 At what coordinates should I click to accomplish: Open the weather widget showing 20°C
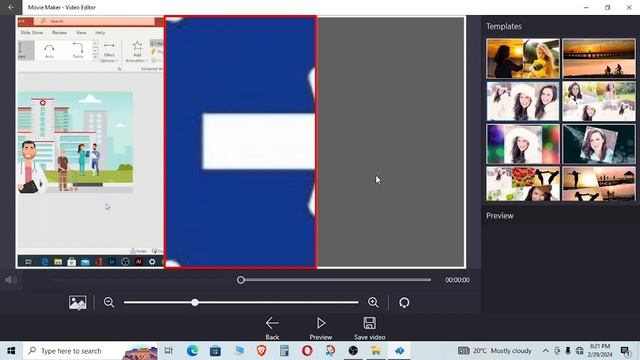(x=495, y=351)
